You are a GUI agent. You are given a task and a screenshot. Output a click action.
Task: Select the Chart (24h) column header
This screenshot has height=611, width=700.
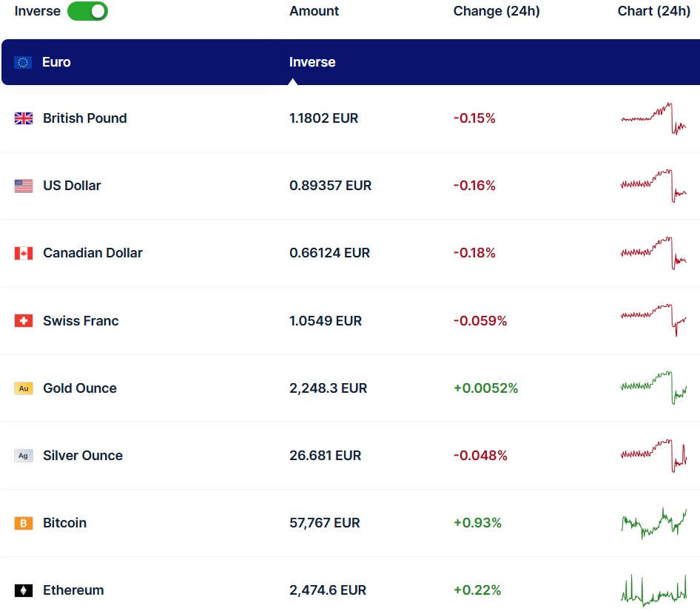(x=653, y=11)
